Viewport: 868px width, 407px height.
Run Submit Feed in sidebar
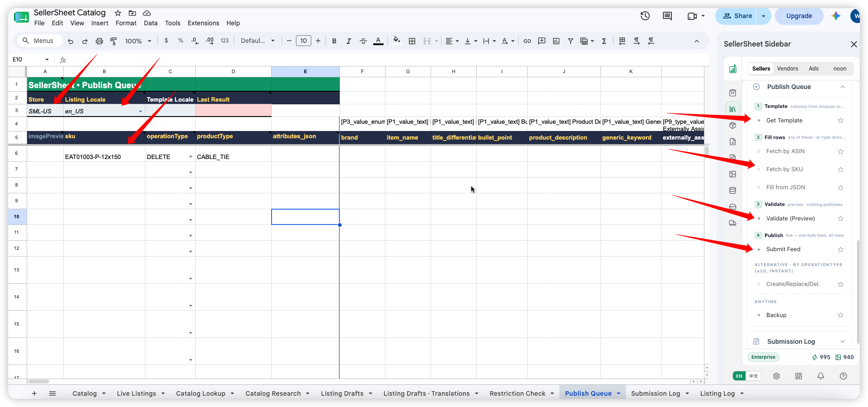tap(784, 249)
